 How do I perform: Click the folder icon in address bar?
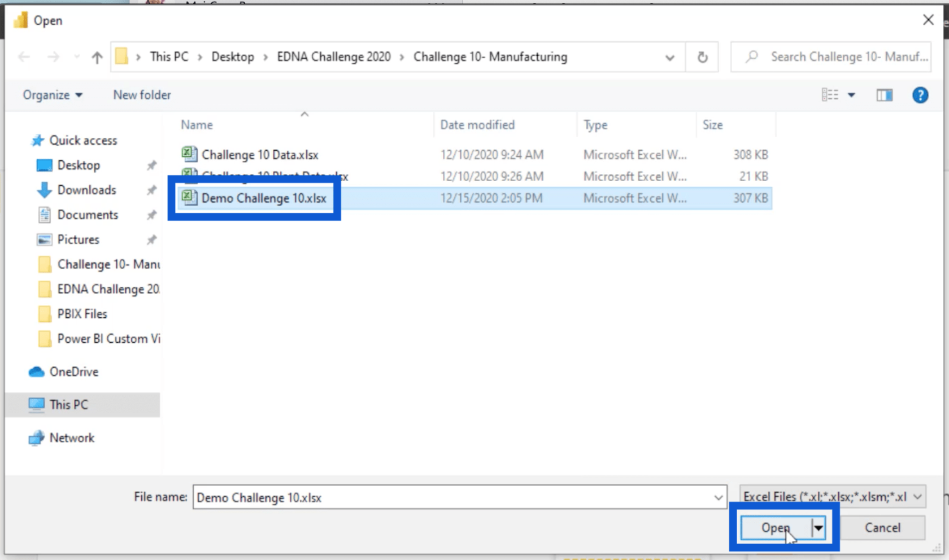point(121,56)
